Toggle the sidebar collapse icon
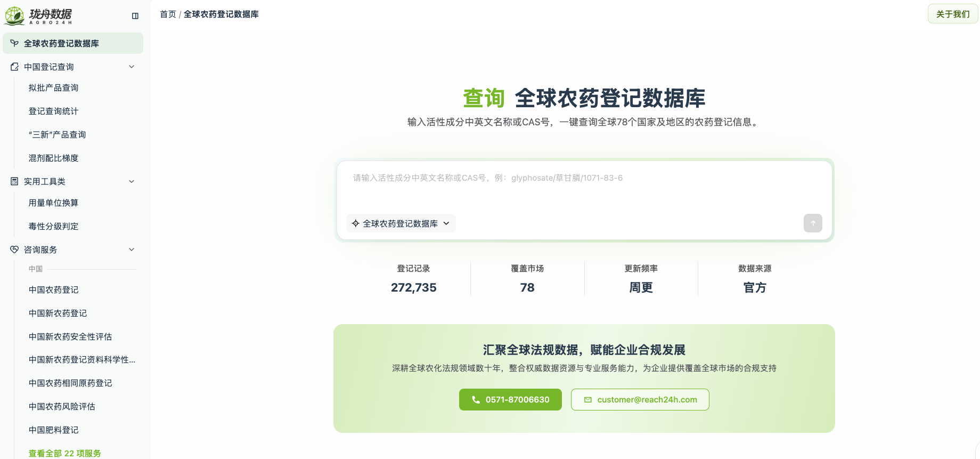980x459 pixels. click(135, 16)
